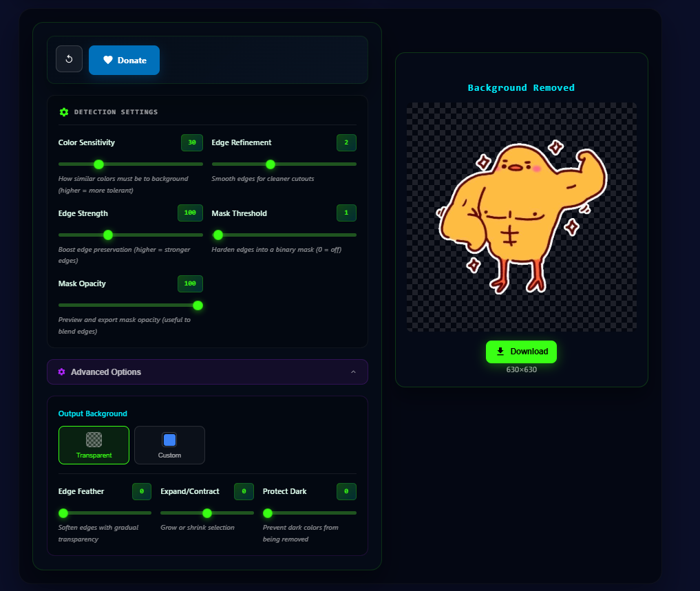Image resolution: width=700 pixels, height=591 pixels.
Task: Click the Donate button
Action: pos(124,61)
